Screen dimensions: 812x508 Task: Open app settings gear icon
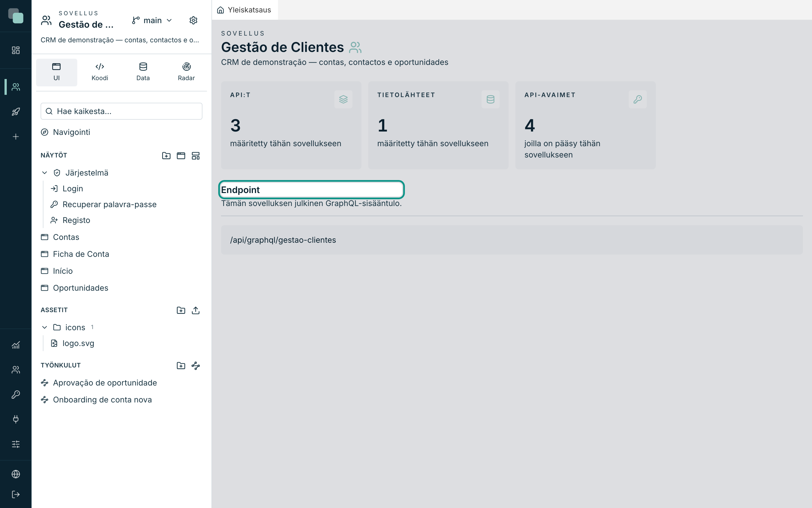pyautogui.click(x=193, y=21)
